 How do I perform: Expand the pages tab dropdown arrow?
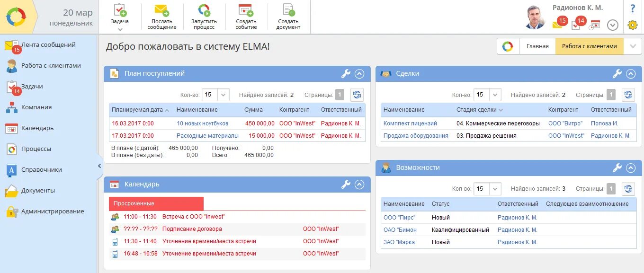tap(633, 46)
